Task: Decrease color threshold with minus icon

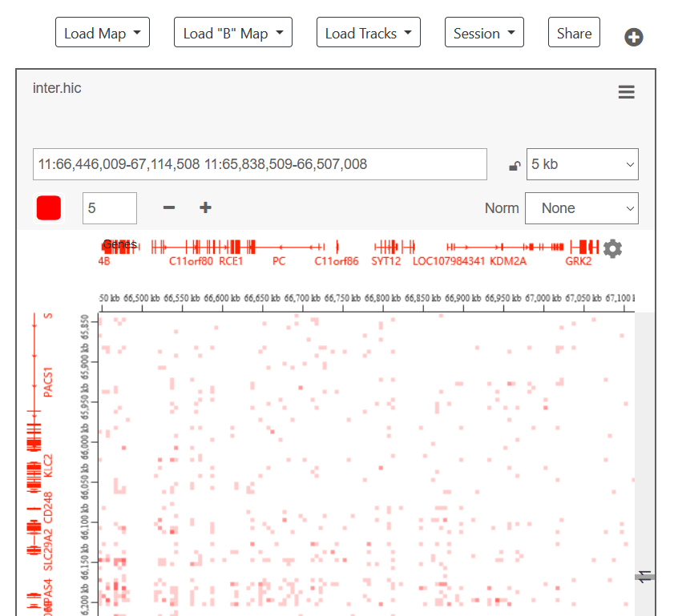Action: click(169, 208)
